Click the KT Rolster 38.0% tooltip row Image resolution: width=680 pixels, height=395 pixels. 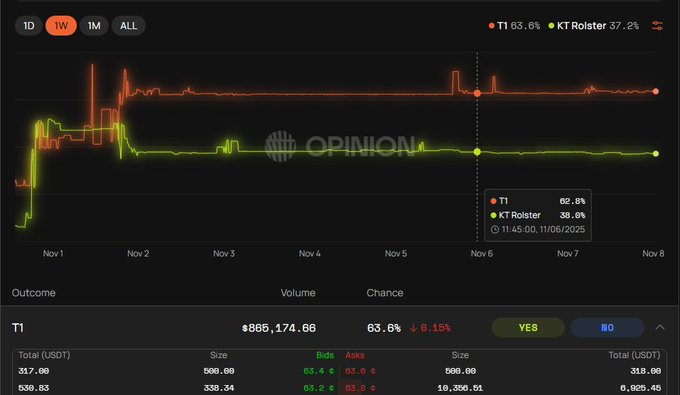[x=538, y=215]
